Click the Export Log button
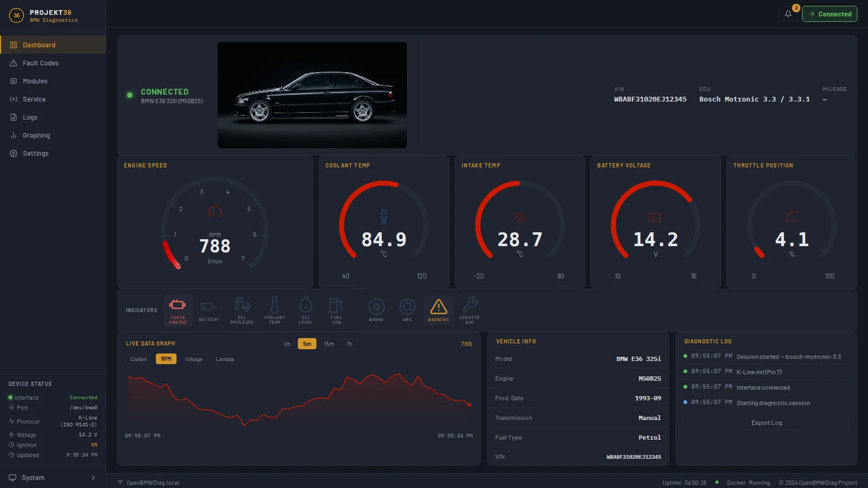 pyautogui.click(x=767, y=422)
